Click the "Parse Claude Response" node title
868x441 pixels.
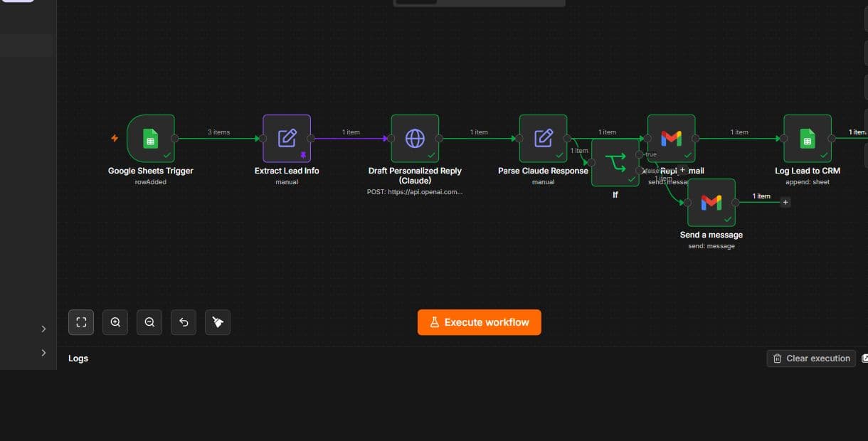click(x=543, y=171)
